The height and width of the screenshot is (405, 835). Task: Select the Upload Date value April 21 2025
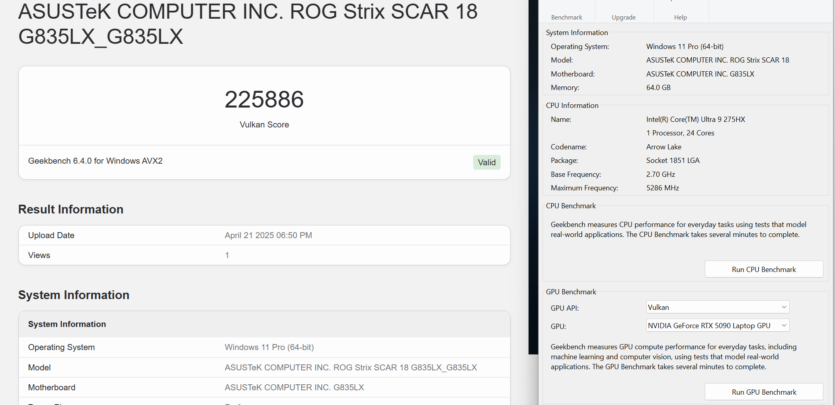268,236
